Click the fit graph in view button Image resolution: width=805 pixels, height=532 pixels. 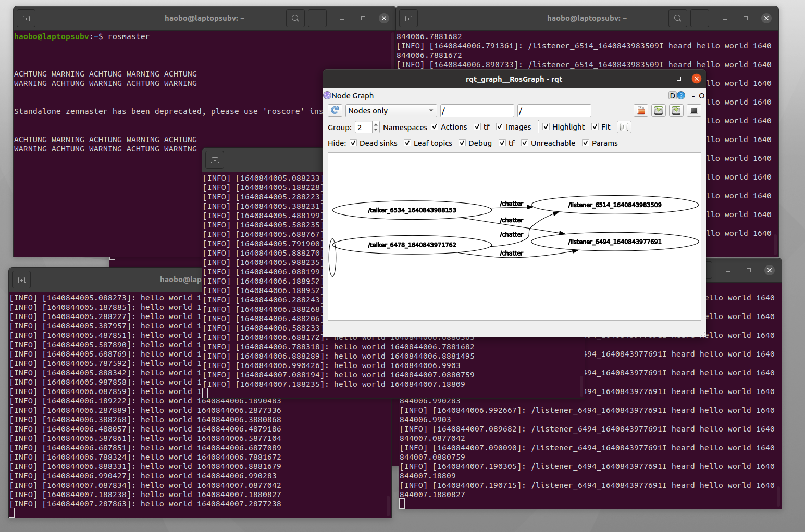[624, 127]
